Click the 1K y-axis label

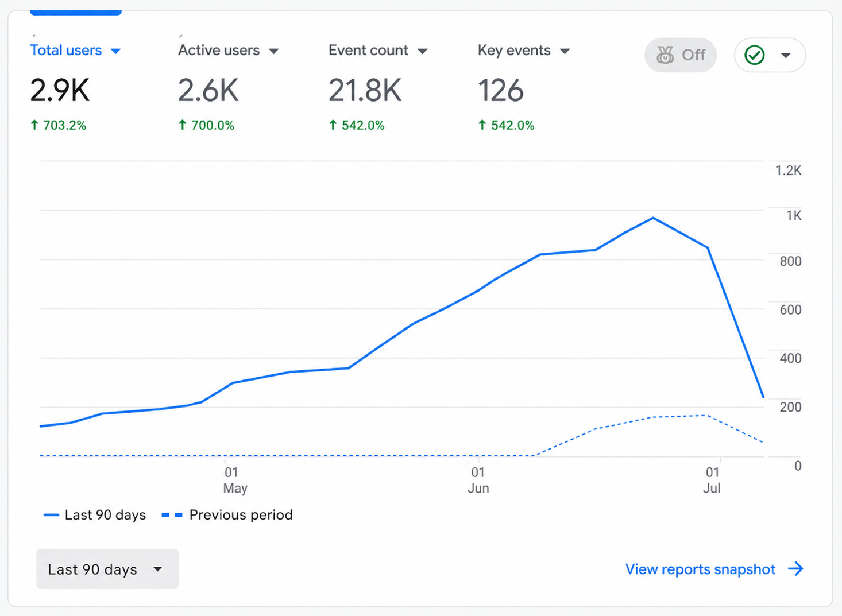794,216
